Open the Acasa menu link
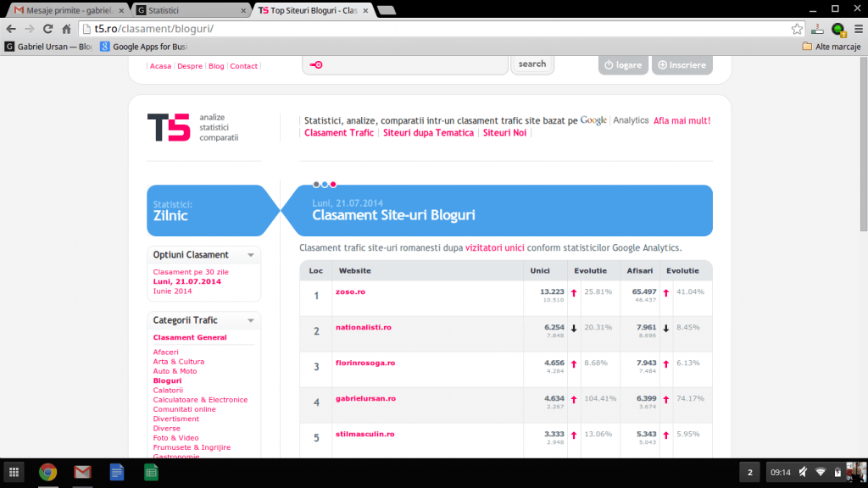The width and height of the screenshot is (868, 488). [x=160, y=66]
